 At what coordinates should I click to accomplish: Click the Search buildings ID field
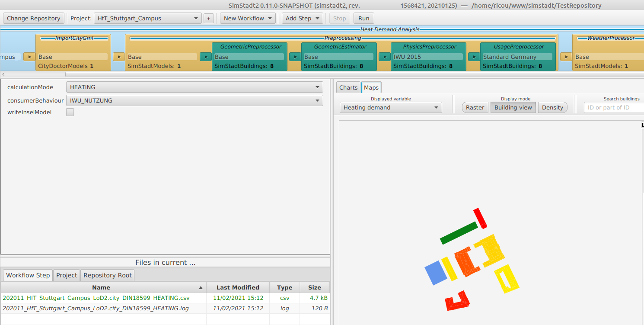(614, 107)
